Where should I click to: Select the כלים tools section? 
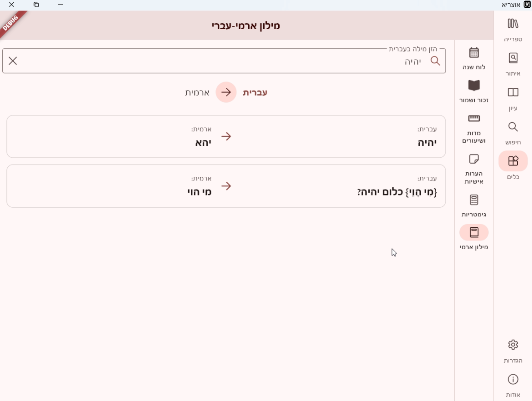coord(513,161)
